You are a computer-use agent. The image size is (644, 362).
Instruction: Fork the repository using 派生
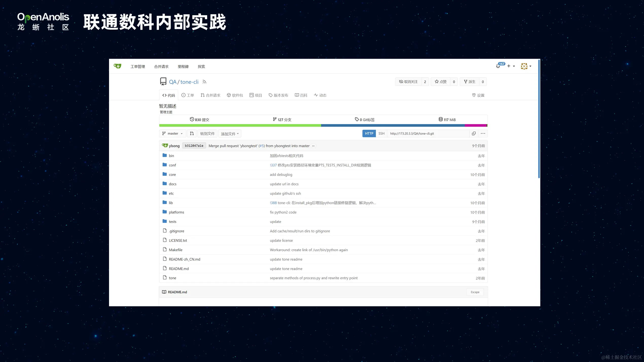coord(469,82)
